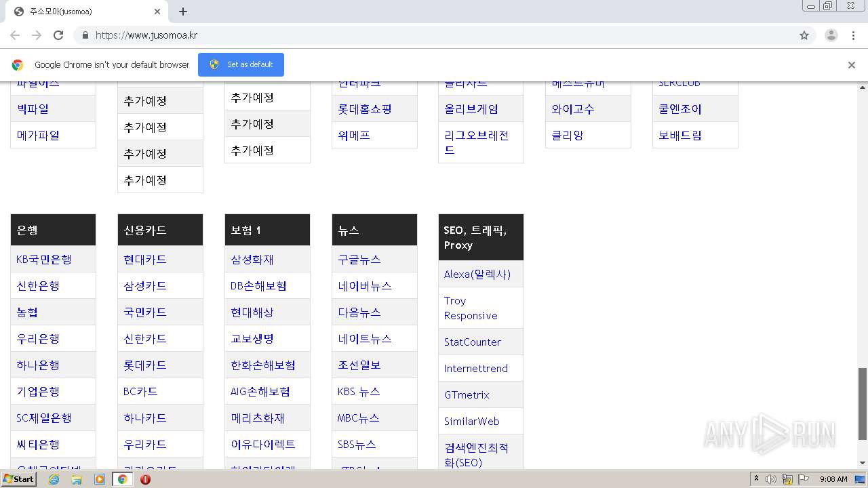Screen dimensions: 868x488
Task: Show hidden system tray icons
Action: pyautogui.click(x=756, y=479)
